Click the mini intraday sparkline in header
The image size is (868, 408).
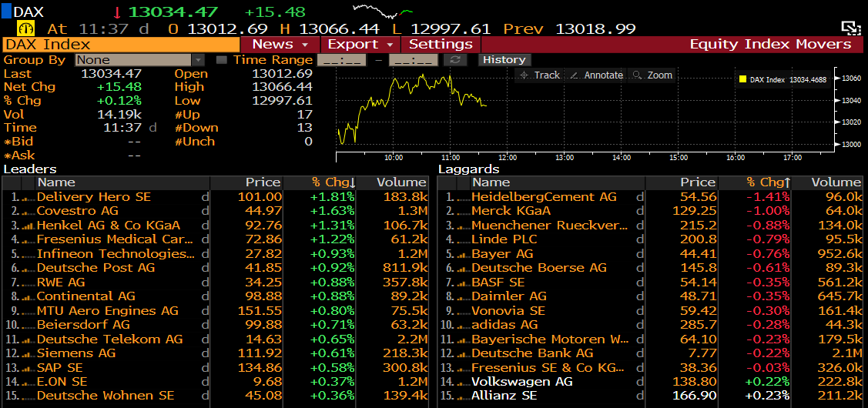pos(383,10)
